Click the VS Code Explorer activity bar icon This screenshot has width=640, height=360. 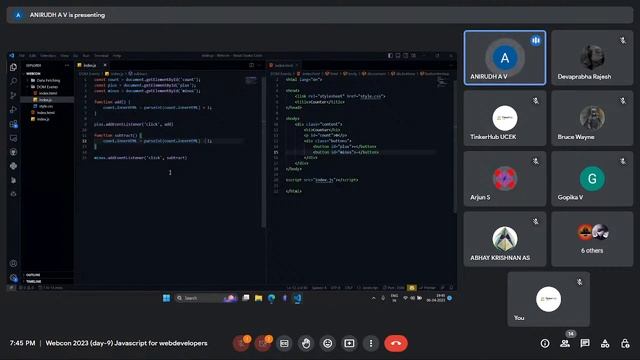pos(13,67)
